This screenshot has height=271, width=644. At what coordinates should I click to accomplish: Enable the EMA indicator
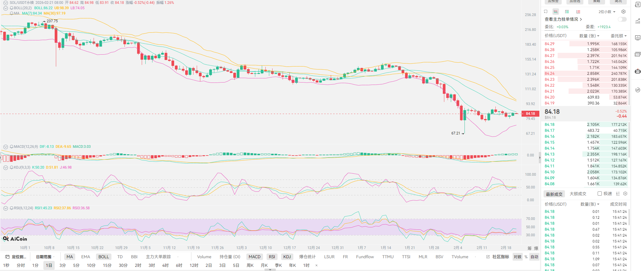click(86, 257)
